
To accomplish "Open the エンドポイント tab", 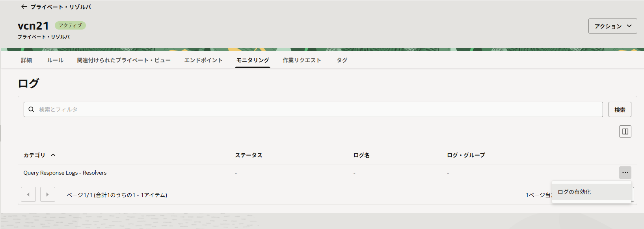I will [203, 60].
